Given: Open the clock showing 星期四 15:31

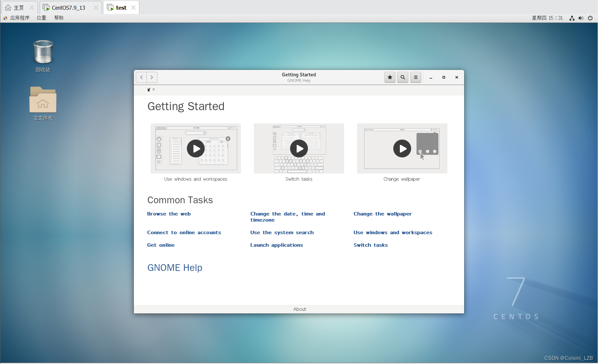Looking at the screenshot, I should (547, 18).
